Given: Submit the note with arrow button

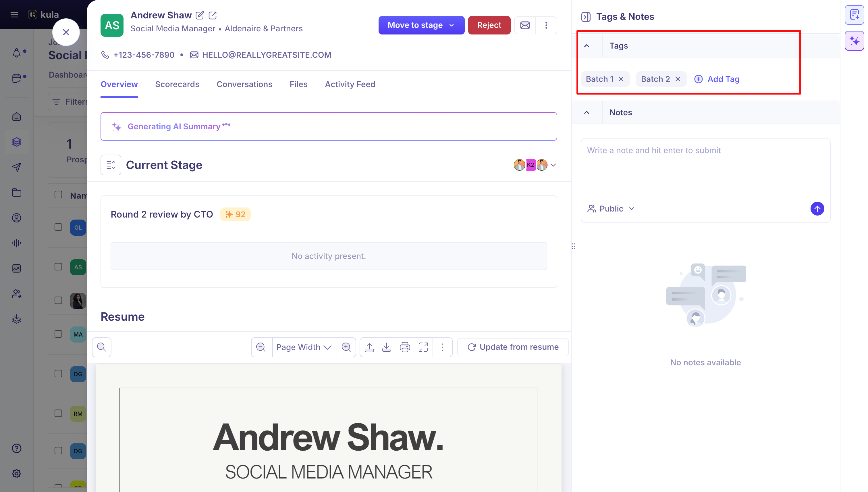Looking at the screenshot, I should pyautogui.click(x=817, y=208).
